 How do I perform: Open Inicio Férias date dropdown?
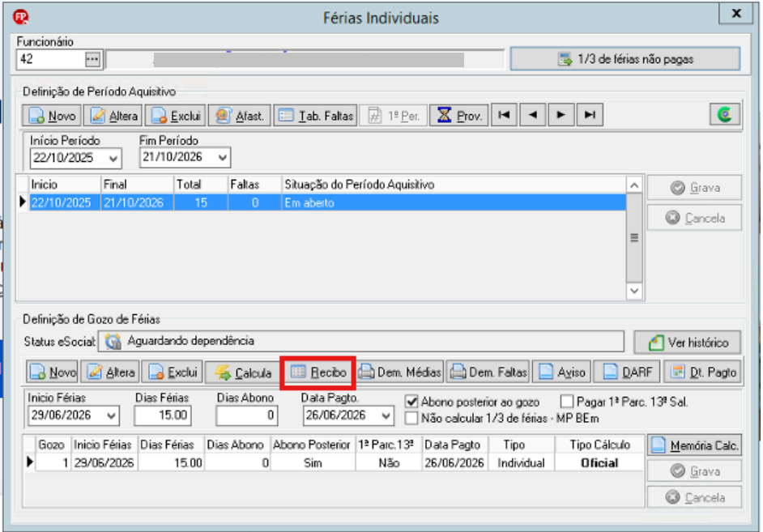tap(112, 415)
